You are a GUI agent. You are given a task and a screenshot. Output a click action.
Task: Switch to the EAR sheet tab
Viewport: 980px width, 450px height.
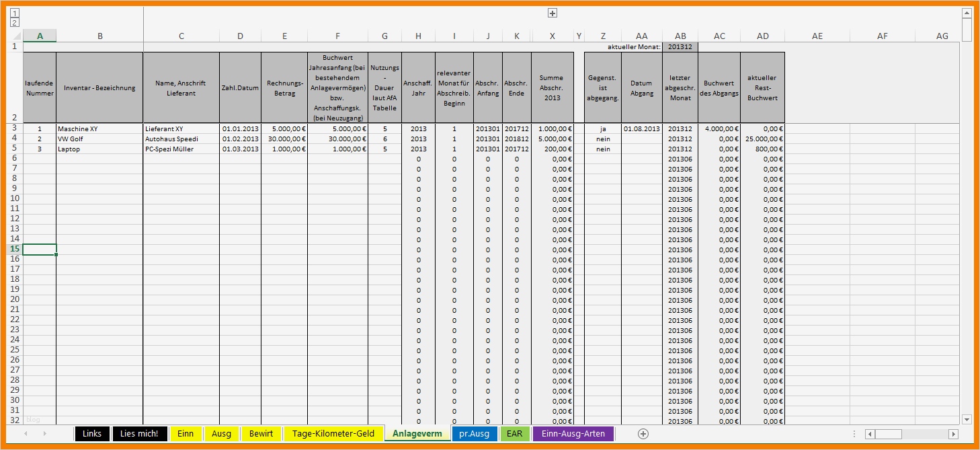click(515, 434)
